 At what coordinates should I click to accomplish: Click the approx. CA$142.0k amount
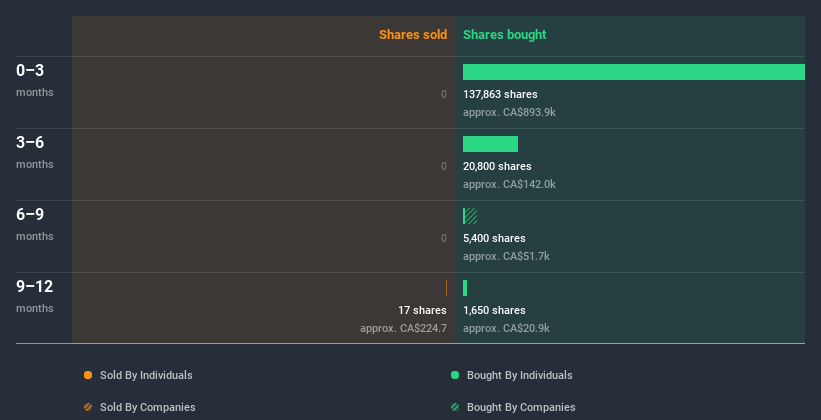[x=509, y=184]
